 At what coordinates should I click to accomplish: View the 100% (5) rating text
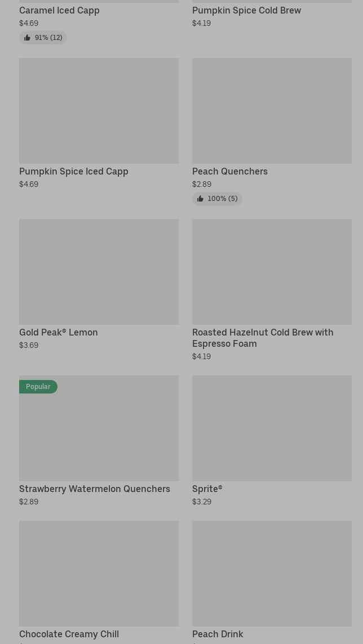pos(223,199)
